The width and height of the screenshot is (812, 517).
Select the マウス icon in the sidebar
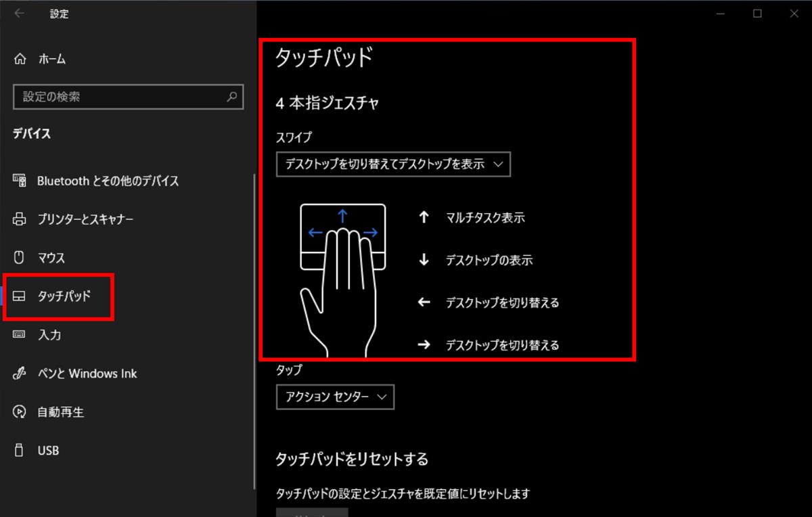[x=20, y=258]
